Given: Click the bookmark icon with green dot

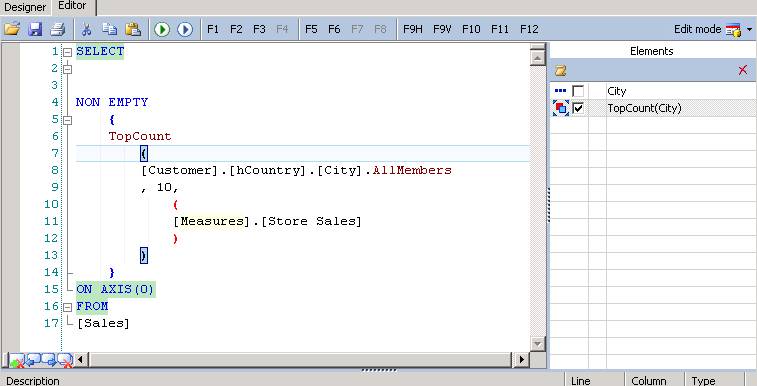Looking at the screenshot, I should [x=16, y=360].
